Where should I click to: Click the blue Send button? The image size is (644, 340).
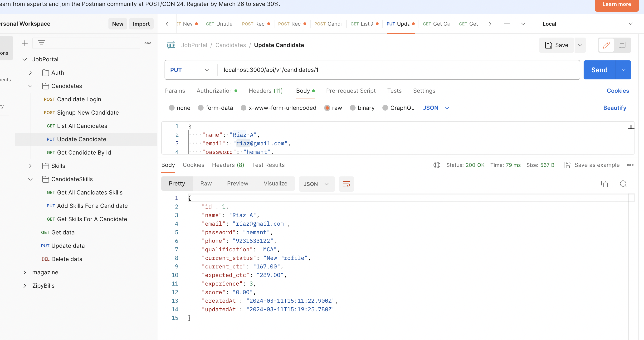pos(599,70)
